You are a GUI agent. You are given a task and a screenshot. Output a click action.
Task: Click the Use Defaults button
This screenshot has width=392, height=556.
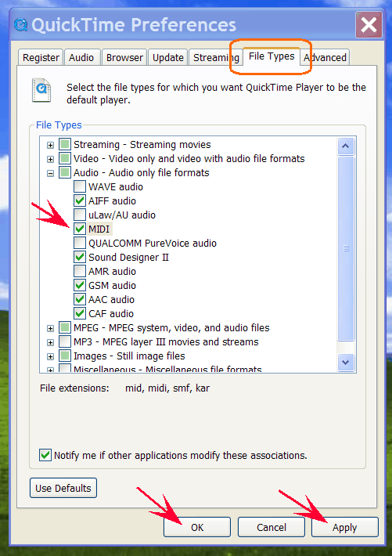pyautogui.click(x=63, y=488)
